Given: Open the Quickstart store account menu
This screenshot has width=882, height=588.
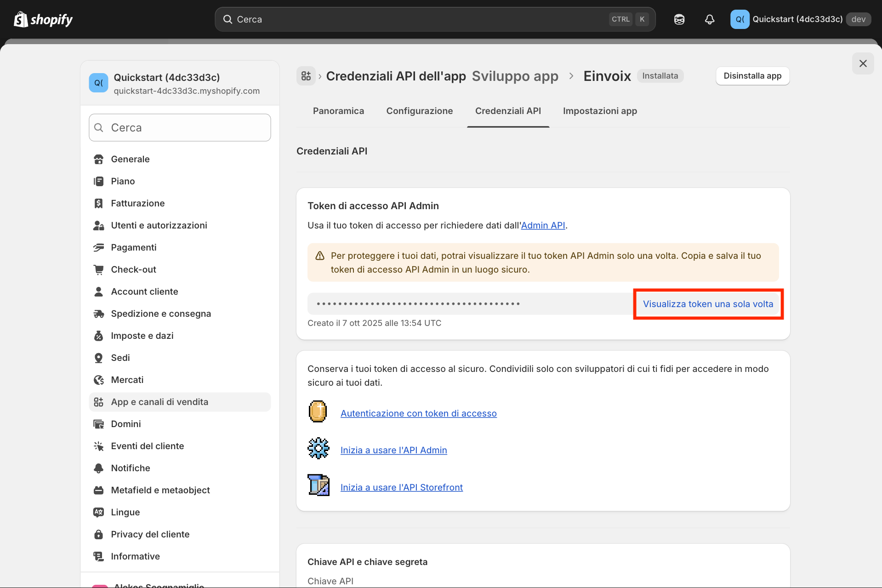Looking at the screenshot, I should point(800,19).
